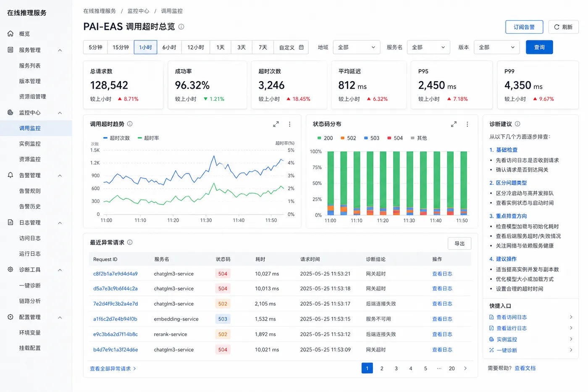Click the 查看运行日志 document icon
This screenshot has height=392, width=588.
pos(492,328)
